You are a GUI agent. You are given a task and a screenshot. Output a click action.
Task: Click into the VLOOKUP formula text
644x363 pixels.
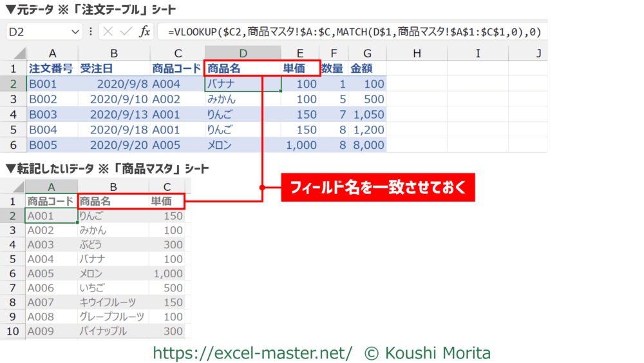(354, 32)
